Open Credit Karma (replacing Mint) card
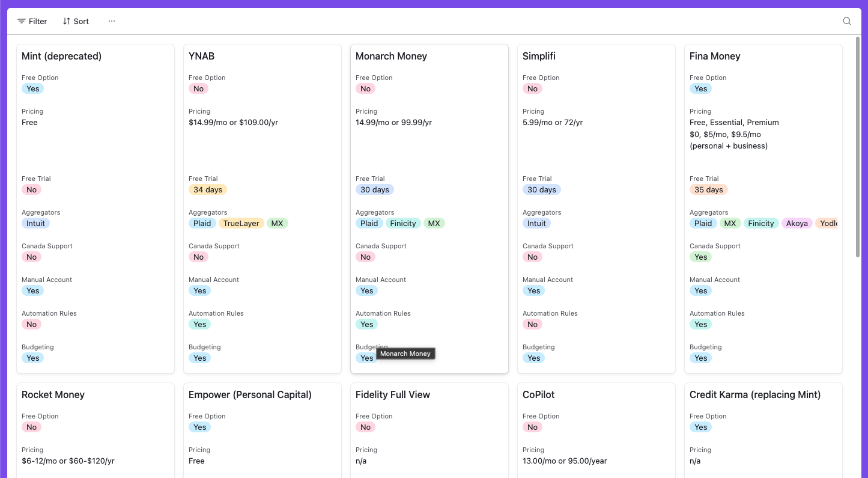868x478 pixels. pyautogui.click(x=755, y=394)
